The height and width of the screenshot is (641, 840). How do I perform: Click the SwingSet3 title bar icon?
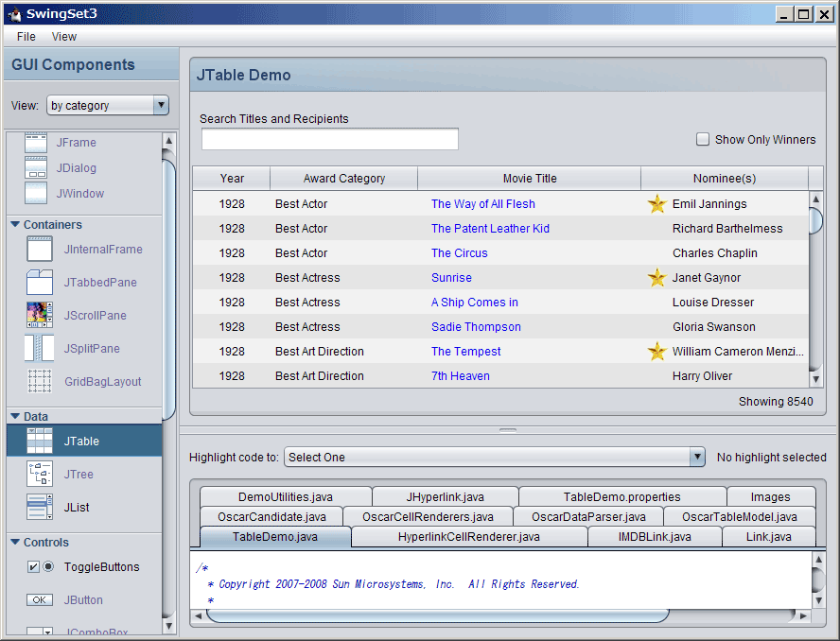[x=14, y=14]
